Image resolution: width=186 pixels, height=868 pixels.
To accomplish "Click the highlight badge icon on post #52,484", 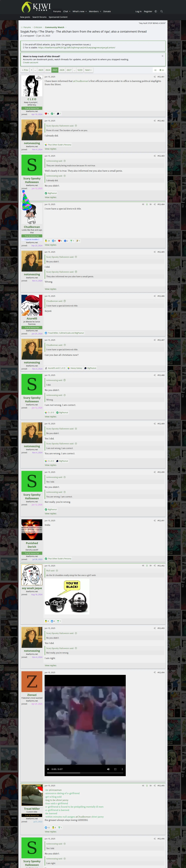I will coord(147,204).
